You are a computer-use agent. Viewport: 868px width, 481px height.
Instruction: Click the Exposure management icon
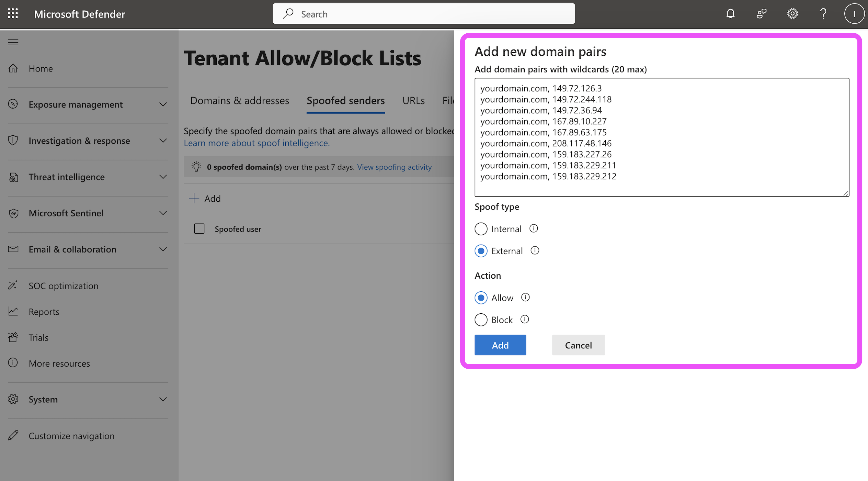pos(13,104)
